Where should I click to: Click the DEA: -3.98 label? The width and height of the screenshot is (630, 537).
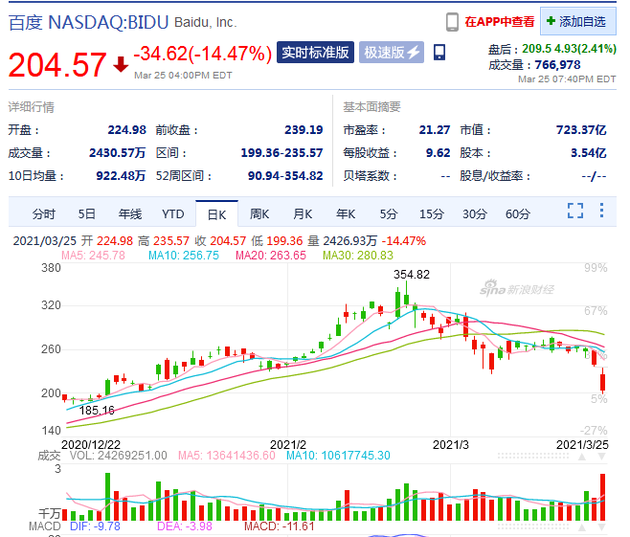tap(184, 526)
